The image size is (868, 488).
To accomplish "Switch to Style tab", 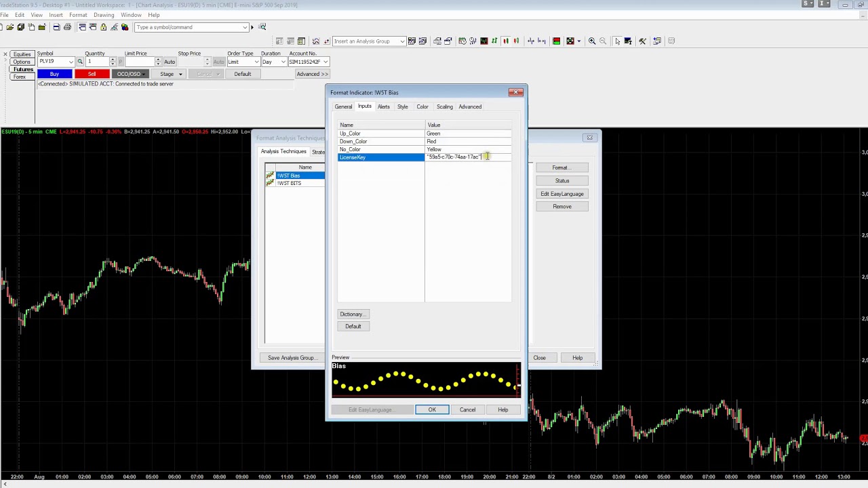I will 403,106.
